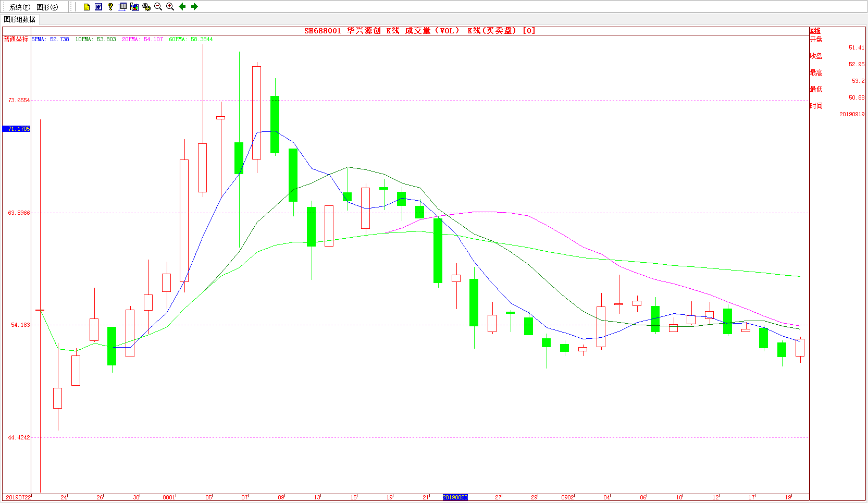Click the 73.6554 price axis label
Viewport: 868px width, 503px height.
[19, 100]
